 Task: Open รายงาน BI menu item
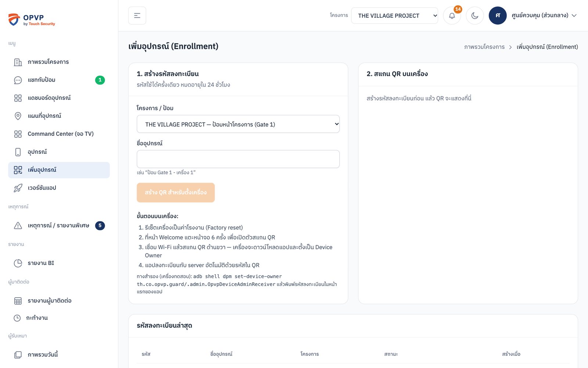tap(59, 263)
